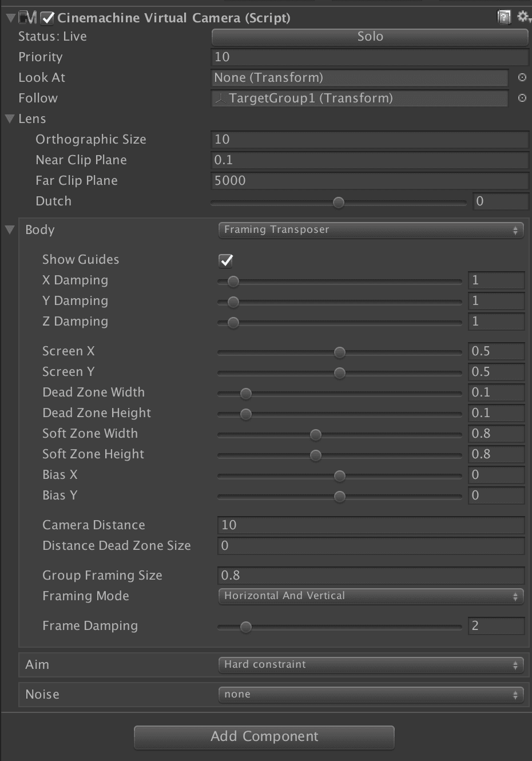Viewport: 532px width, 761px height.
Task: Click the Soft Zone Width slider handle
Action: point(315,435)
